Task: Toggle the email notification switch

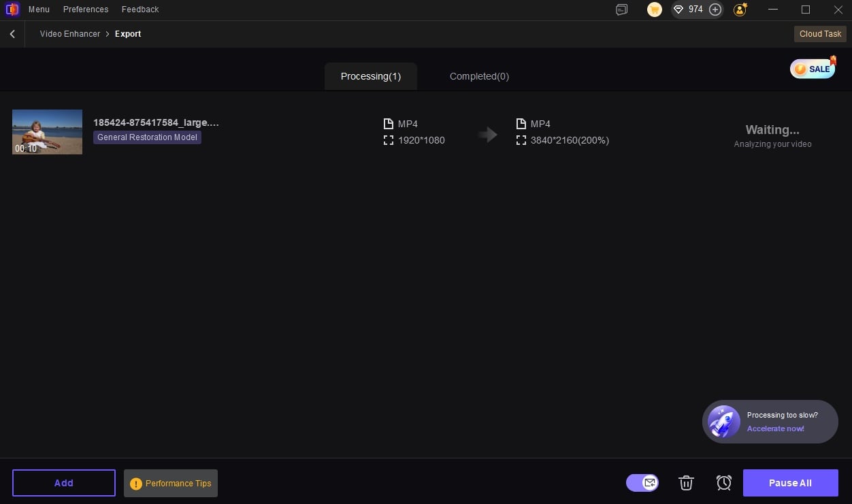Action: coord(642,483)
